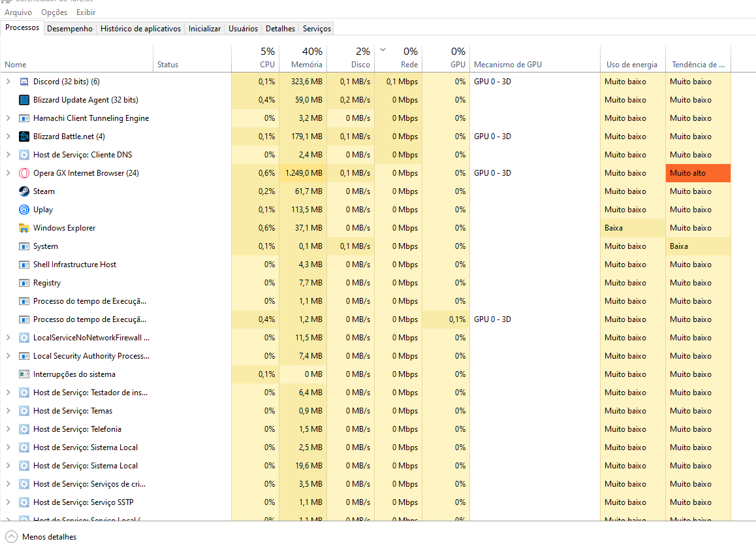Click the Serviços de cri... service icon
Screen dimensions: 756x552
coord(24,484)
